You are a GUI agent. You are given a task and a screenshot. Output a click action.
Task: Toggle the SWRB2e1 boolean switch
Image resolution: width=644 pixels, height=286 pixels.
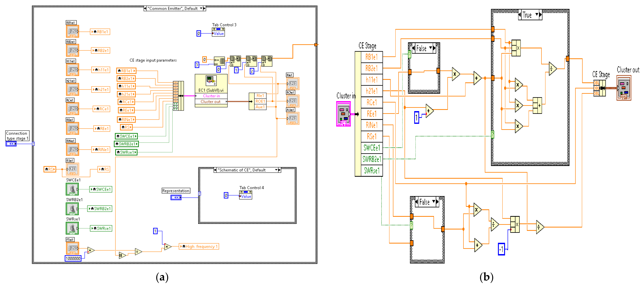pyautogui.click(x=72, y=209)
